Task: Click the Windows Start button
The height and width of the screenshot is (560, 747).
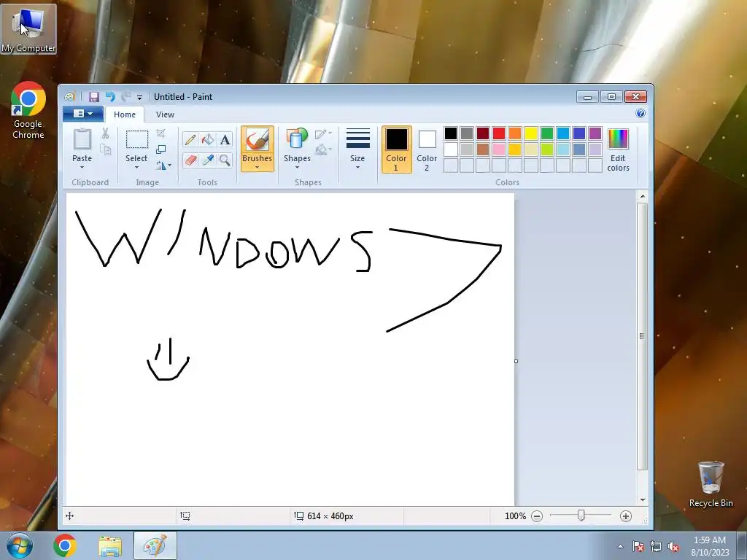Action: click(20, 545)
